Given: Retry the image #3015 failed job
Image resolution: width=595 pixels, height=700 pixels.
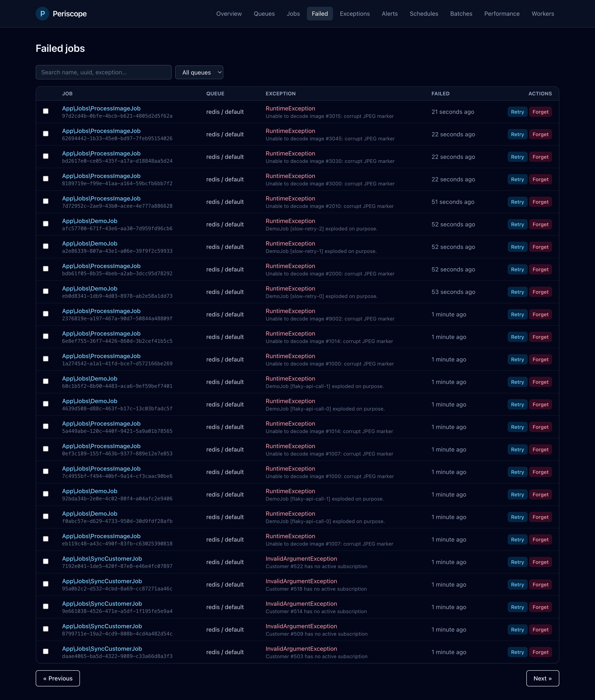Looking at the screenshot, I should (x=517, y=112).
